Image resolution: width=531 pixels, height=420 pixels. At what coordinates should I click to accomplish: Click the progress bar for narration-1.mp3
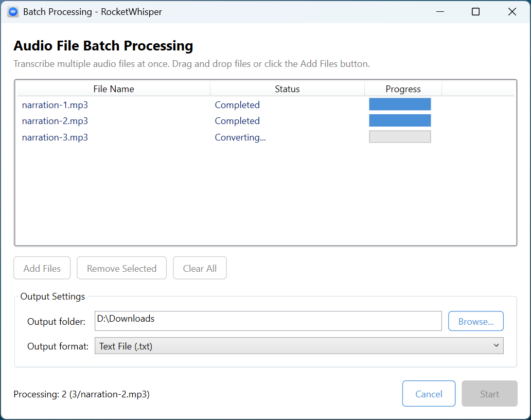pyautogui.click(x=400, y=104)
